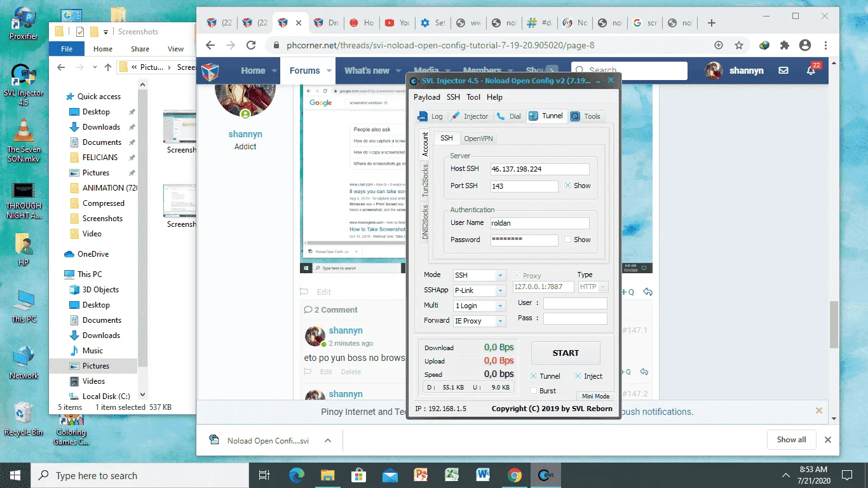Open forum alerts bell icon
Image resolution: width=868 pixels, height=488 pixels.
tap(811, 71)
